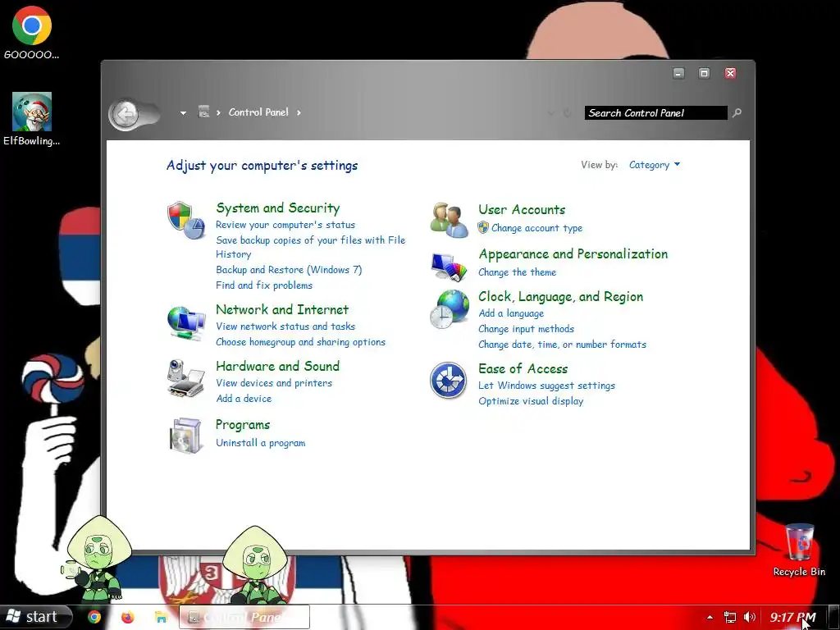Click Change input methods link
Viewport: 840px width, 630px height.
point(526,328)
